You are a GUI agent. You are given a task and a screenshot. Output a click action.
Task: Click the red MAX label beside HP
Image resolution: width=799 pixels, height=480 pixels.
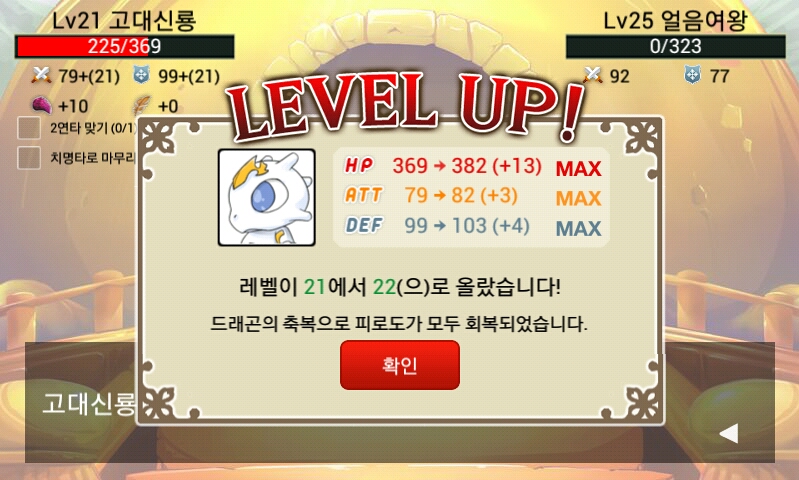coord(578,169)
